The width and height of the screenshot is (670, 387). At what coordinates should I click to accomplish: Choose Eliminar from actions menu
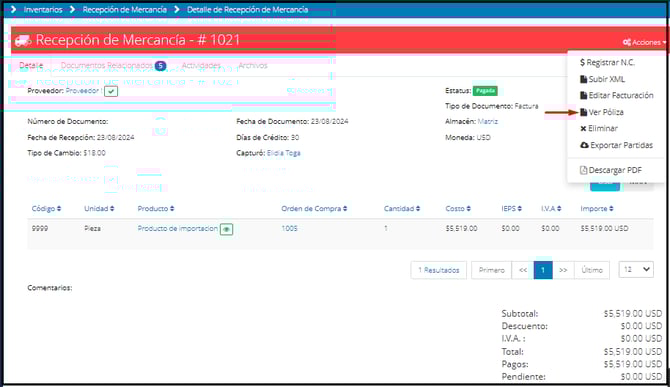(x=599, y=128)
